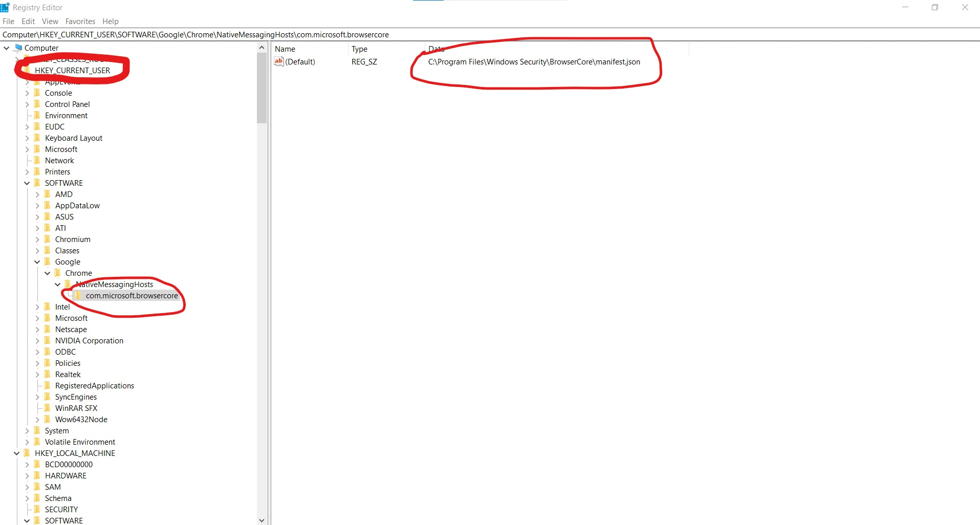Select the Environment key
Viewport: 980px width, 525px height.
pos(66,116)
